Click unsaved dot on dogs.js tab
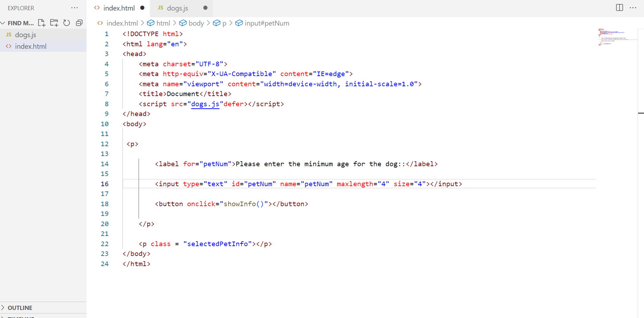Screen dimensions: 644x318 click(x=205, y=8)
